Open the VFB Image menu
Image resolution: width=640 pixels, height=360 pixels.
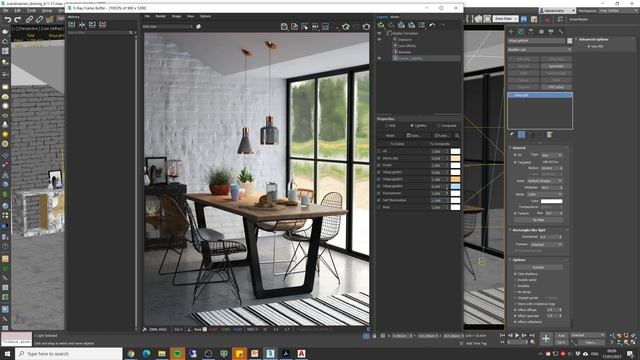[176, 16]
